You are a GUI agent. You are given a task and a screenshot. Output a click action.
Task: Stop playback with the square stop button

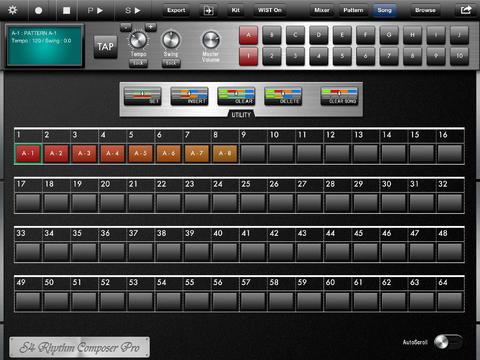67,10
